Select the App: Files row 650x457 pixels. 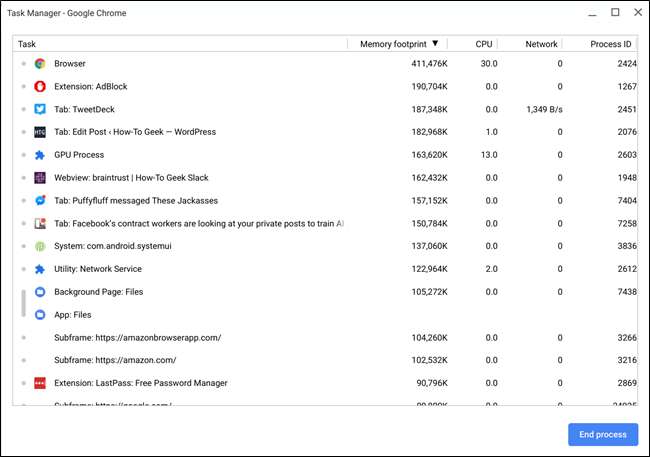325,315
